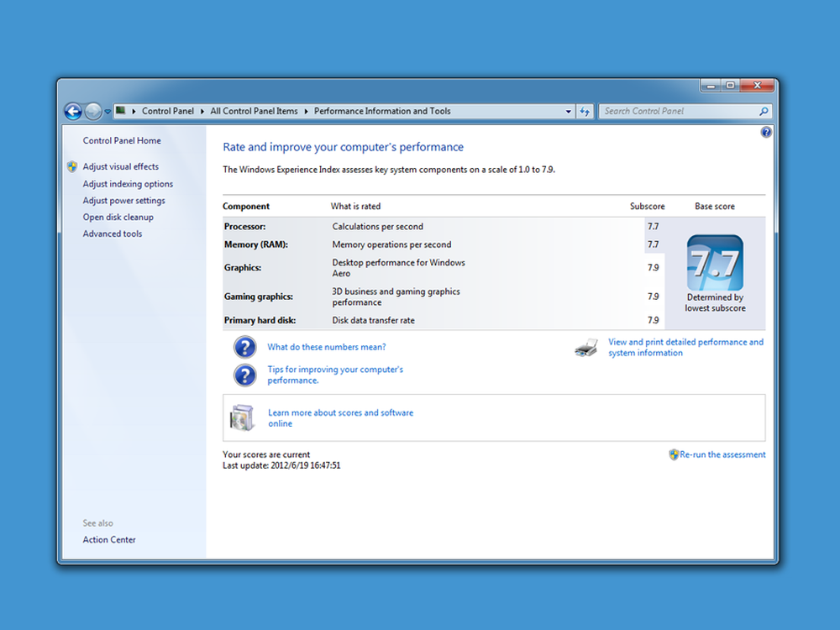Open disk cleanup link
The image size is (840, 630).
click(118, 217)
